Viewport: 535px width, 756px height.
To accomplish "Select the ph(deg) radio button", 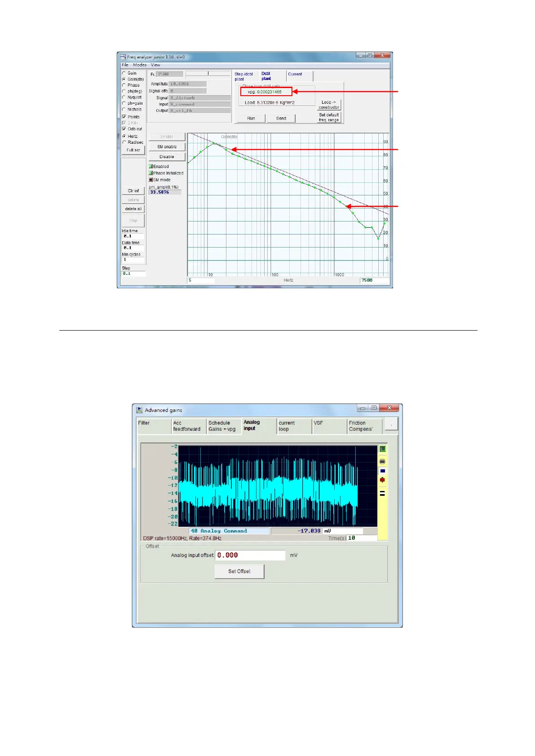I will tap(124, 91).
